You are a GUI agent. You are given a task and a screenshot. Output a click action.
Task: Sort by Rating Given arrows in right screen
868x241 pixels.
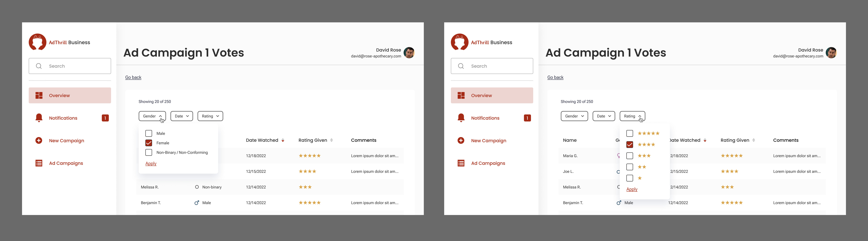coord(754,140)
